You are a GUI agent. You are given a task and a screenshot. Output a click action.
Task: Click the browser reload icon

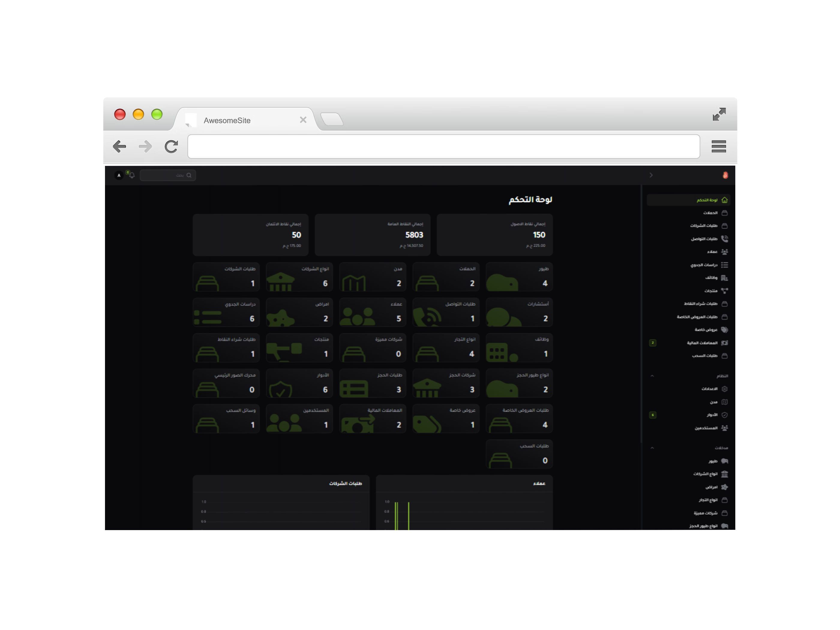click(x=171, y=147)
